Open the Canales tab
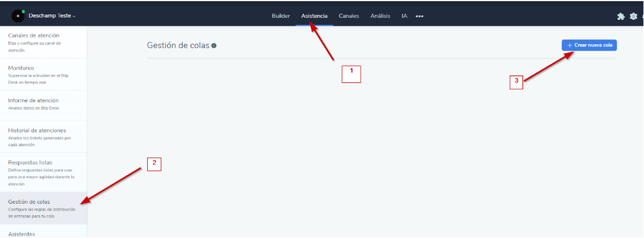 tap(349, 16)
